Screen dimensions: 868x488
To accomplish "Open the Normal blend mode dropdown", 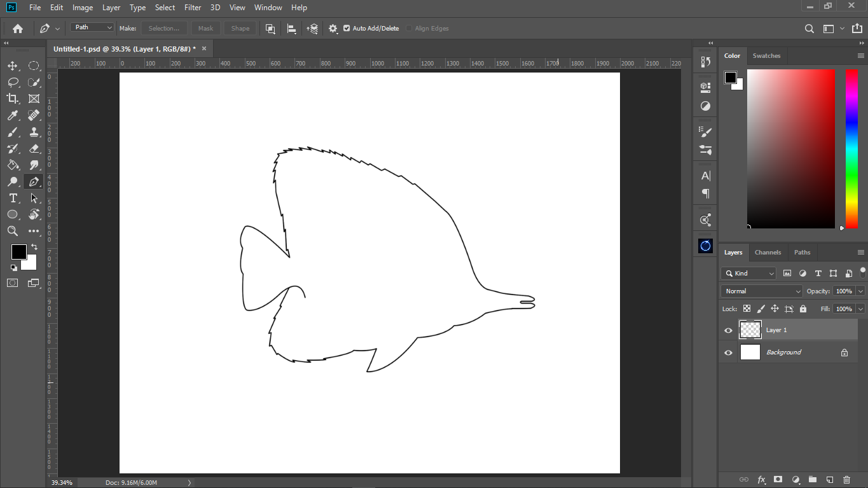I will pyautogui.click(x=762, y=291).
